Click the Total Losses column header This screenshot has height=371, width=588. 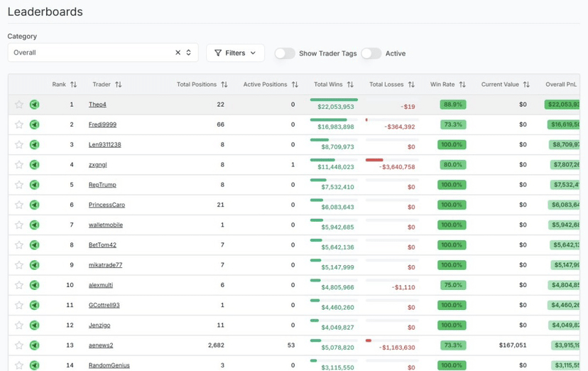pos(386,85)
